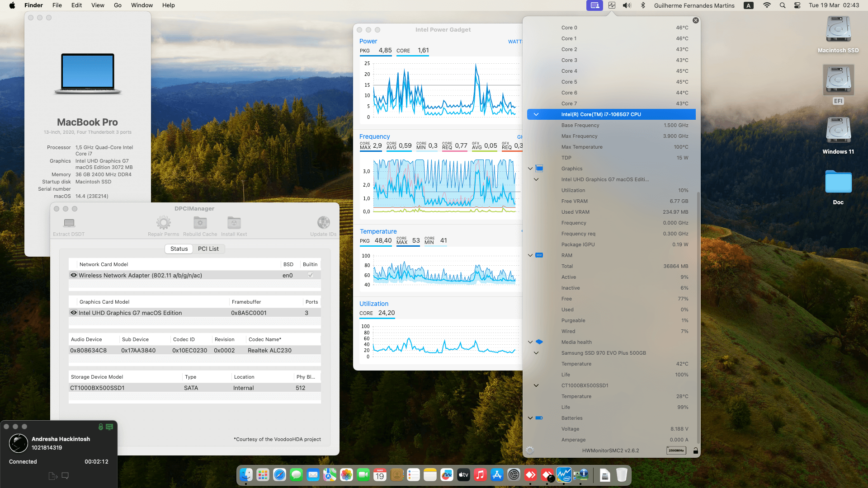Image resolution: width=868 pixels, height=488 pixels.
Task: Click the file transfer icon in AnyDesk session window
Action: point(52,476)
